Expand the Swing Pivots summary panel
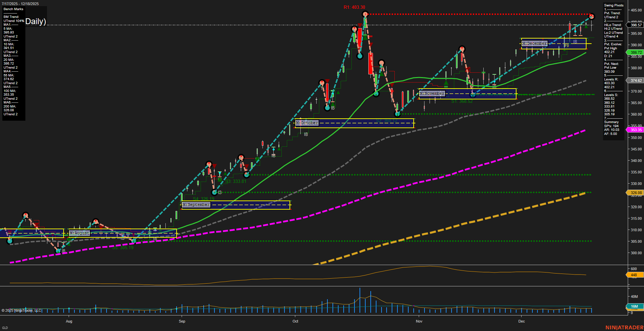644x331 pixels. (x=613, y=5)
